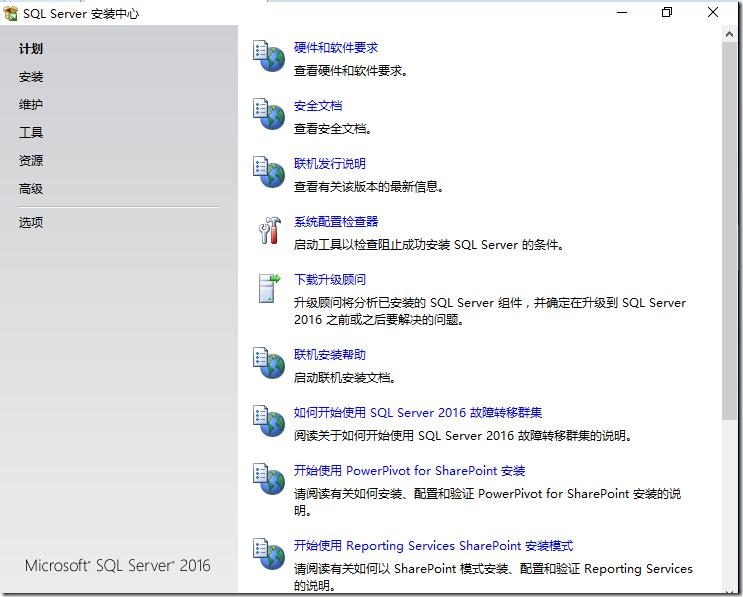Click the Reporting Services SharePoint icon
This screenshot has width=743, height=597.
pos(269,555)
